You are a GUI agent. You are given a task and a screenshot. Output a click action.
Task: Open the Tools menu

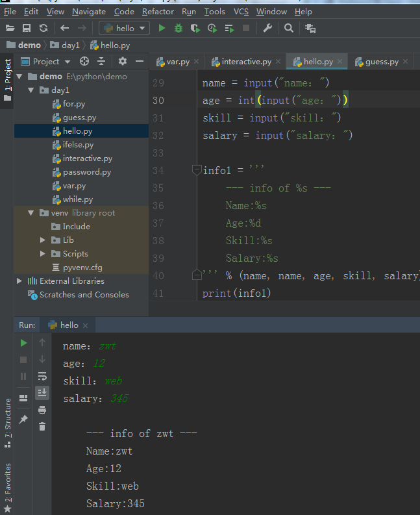[215, 12]
